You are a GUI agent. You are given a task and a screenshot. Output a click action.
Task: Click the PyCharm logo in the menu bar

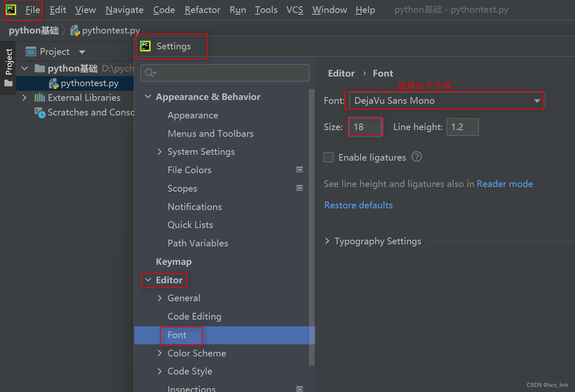pyautogui.click(x=11, y=10)
